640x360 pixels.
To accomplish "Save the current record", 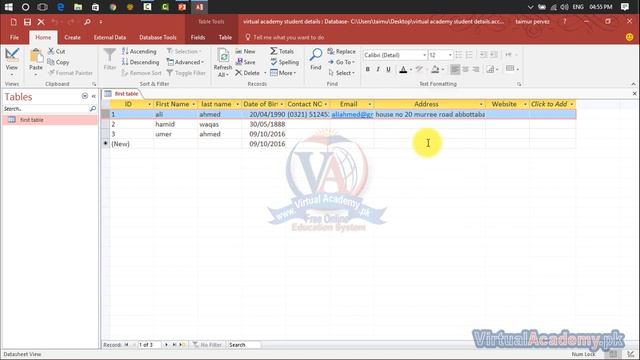I will pyautogui.click(x=245, y=62).
